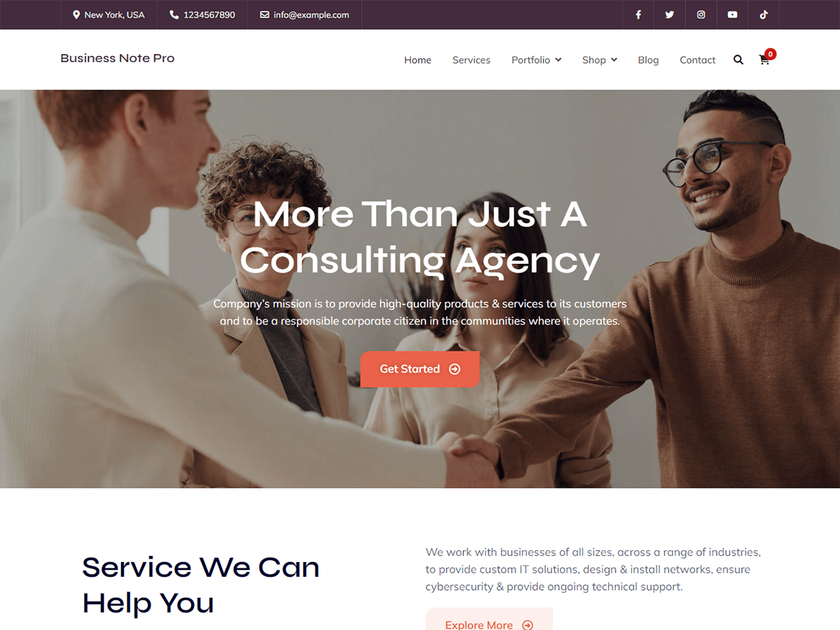Open the Services menu item

click(471, 60)
